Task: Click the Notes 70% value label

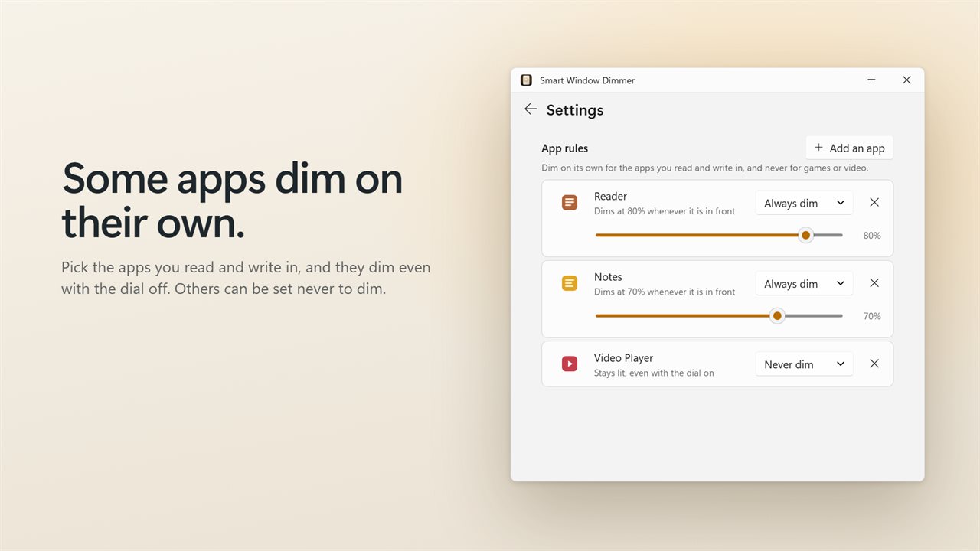Action: pos(872,316)
